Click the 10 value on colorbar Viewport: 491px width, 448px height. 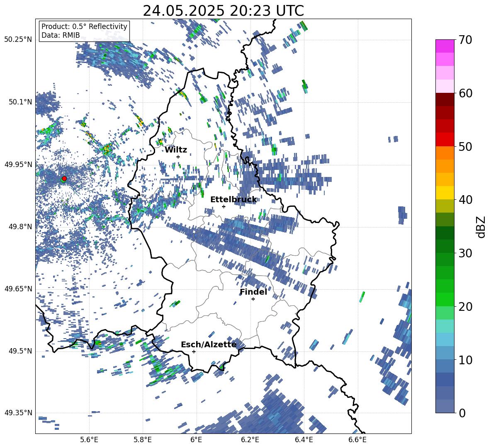(x=465, y=360)
